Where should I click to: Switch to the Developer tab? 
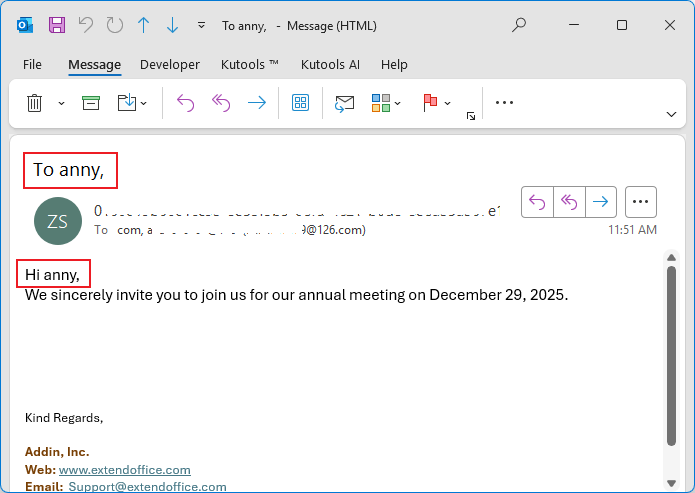tap(170, 64)
